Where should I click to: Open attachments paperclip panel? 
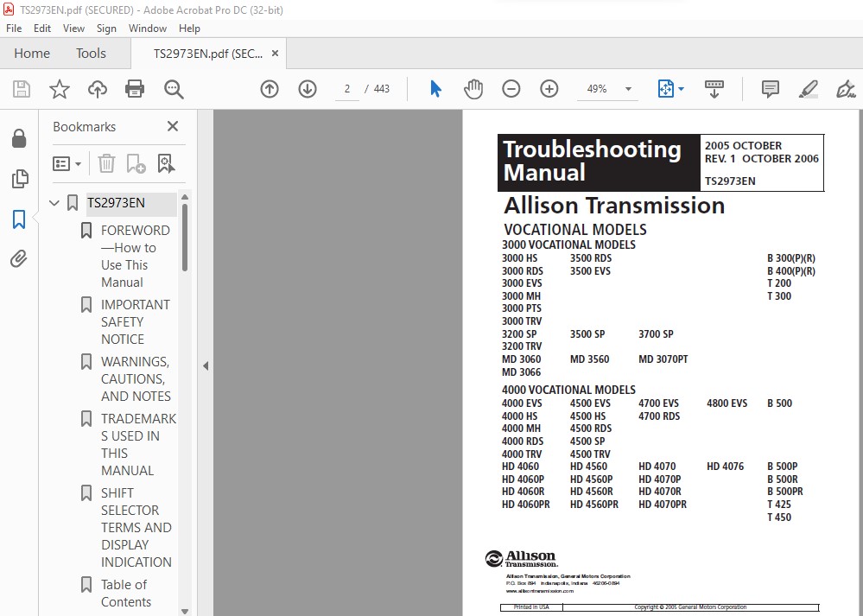pos(19,258)
